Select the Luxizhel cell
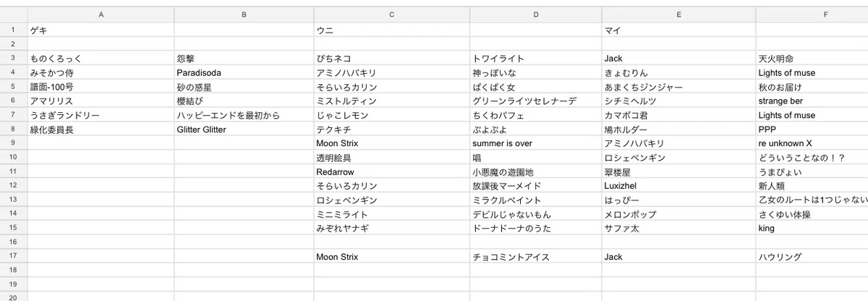The image size is (868, 301). [678, 186]
